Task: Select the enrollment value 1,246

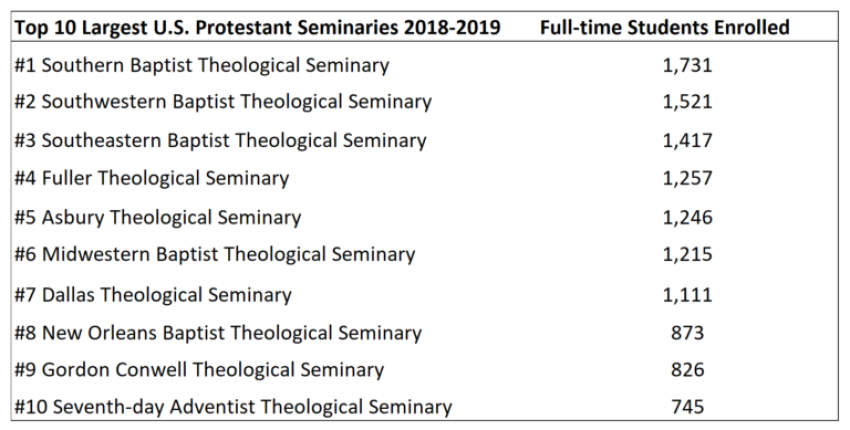Action: [687, 217]
